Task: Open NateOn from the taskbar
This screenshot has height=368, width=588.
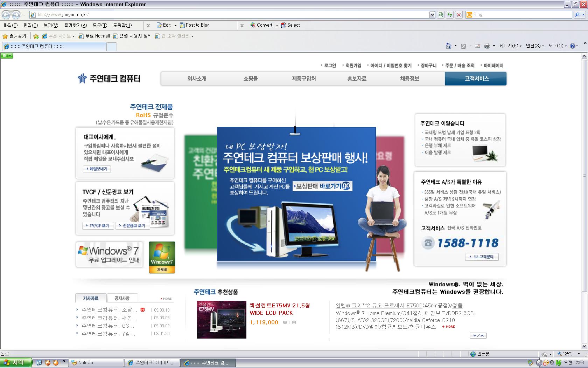Action: pyautogui.click(x=96, y=363)
